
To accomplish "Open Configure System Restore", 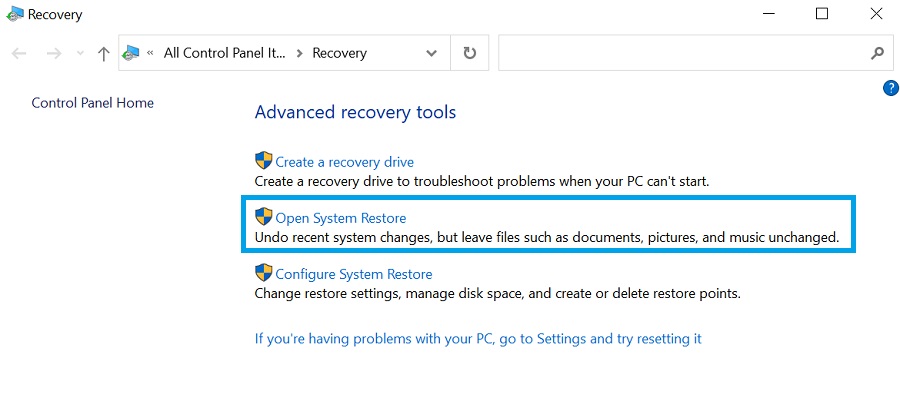I will pos(353,274).
